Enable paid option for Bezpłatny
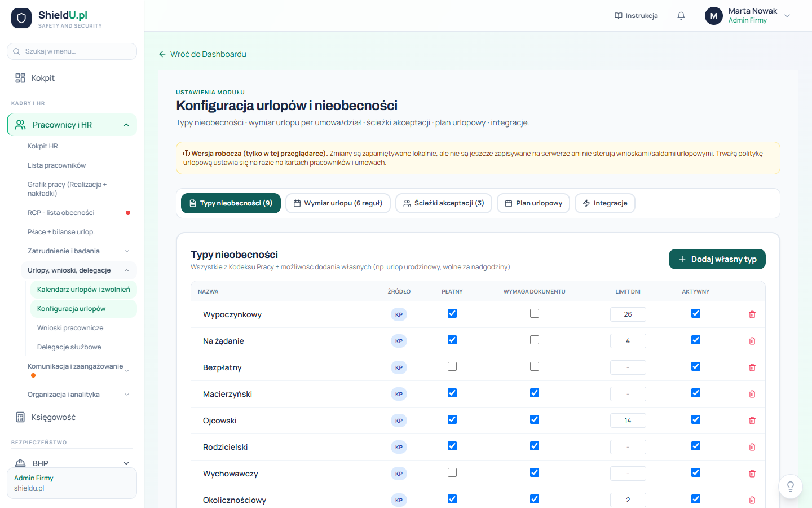 [452, 366]
